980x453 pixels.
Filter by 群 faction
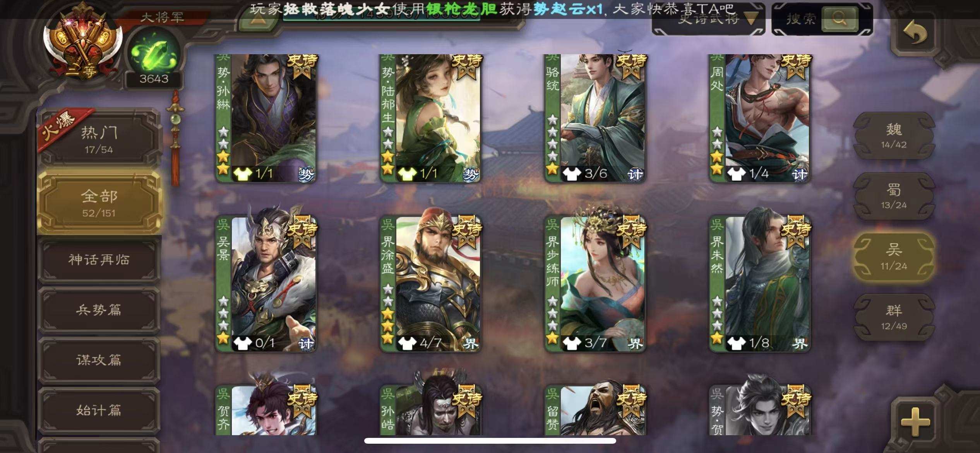point(894,317)
